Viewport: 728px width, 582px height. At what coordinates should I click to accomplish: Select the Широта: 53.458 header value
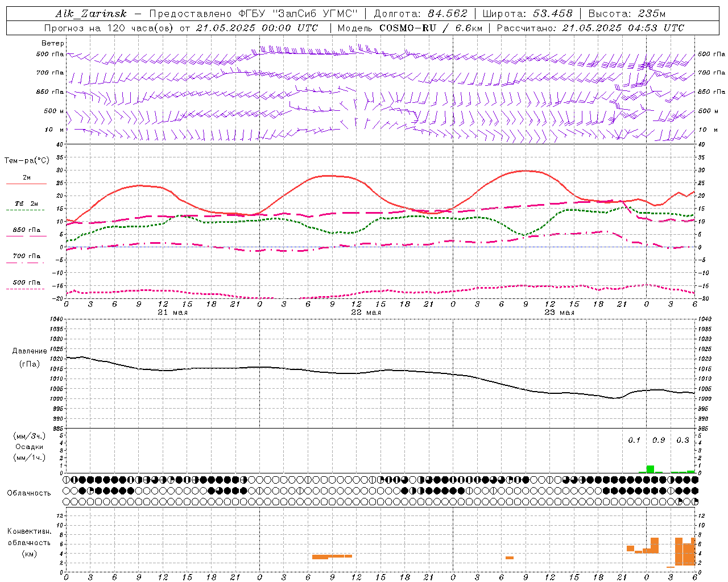[527, 14]
